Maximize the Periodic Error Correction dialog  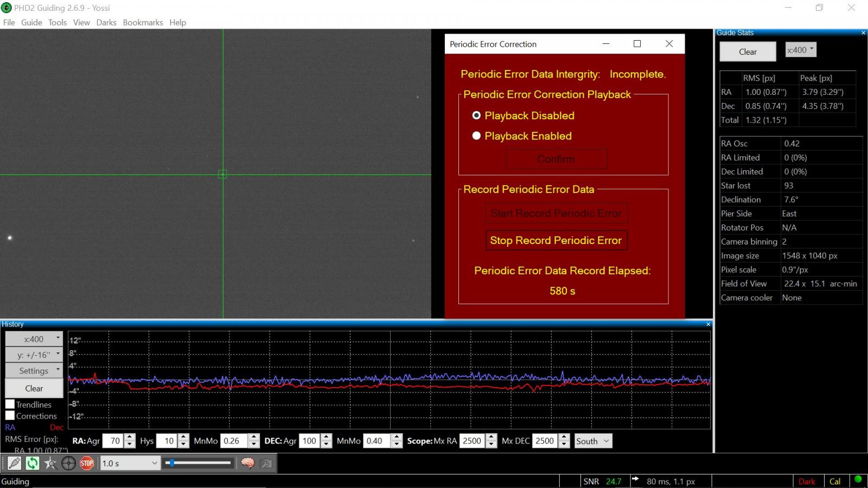tap(637, 44)
